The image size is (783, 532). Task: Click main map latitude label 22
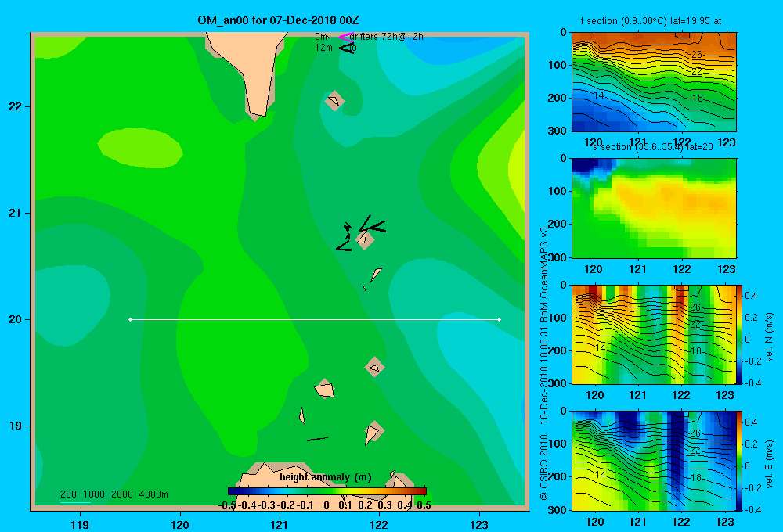(16, 106)
